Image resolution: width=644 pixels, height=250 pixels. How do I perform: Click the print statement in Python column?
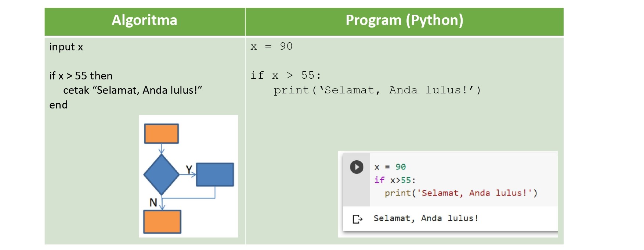[x=377, y=90]
